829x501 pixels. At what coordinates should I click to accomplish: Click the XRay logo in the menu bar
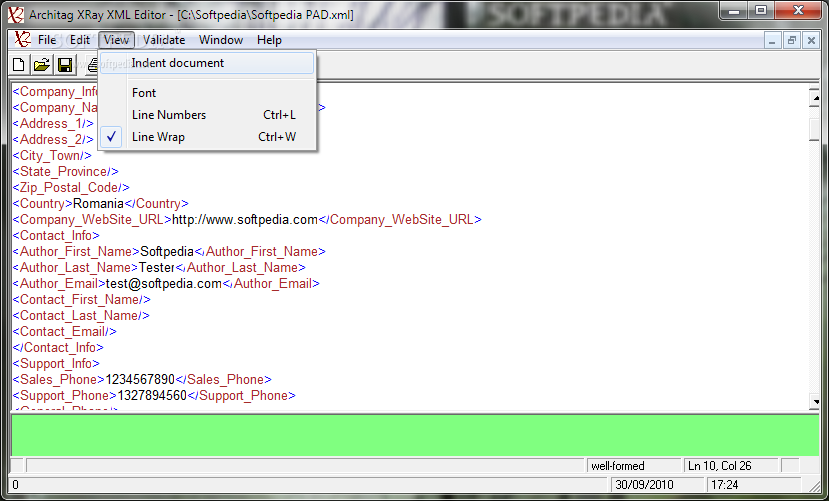pos(22,40)
